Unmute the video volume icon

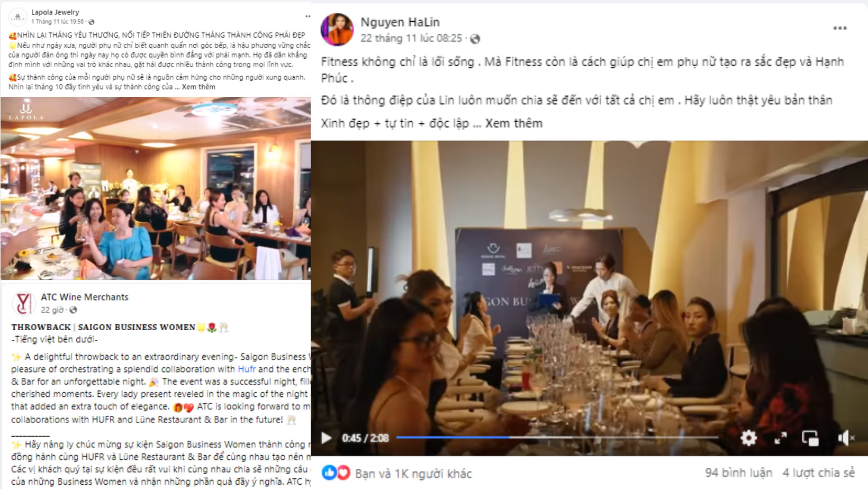coord(846,438)
